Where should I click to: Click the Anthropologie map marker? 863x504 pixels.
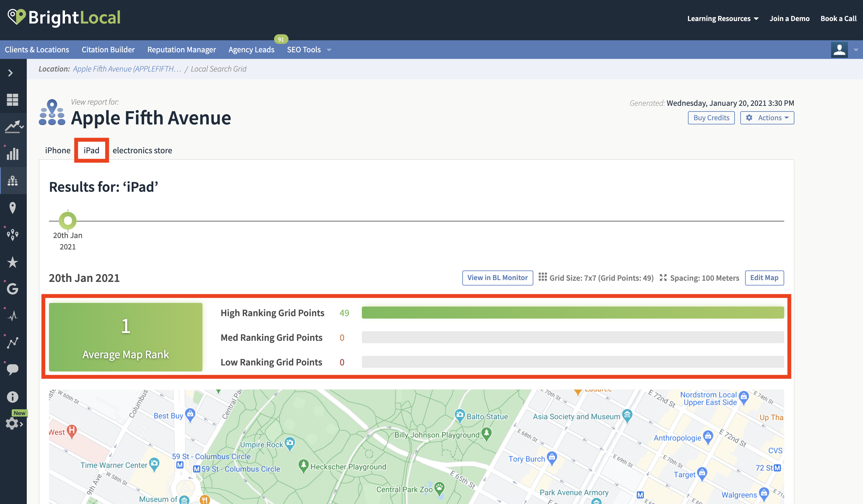pyautogui.click(x=708, y=437)
